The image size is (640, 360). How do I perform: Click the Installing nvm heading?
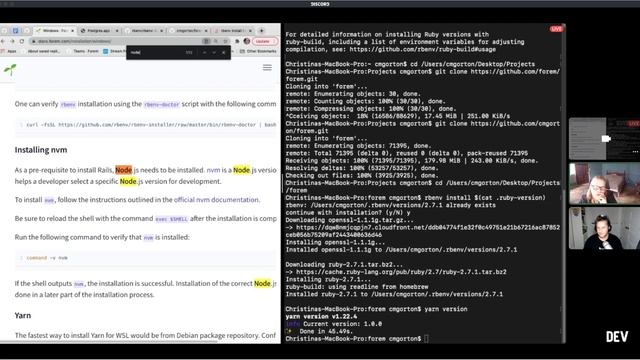(41, 150)
